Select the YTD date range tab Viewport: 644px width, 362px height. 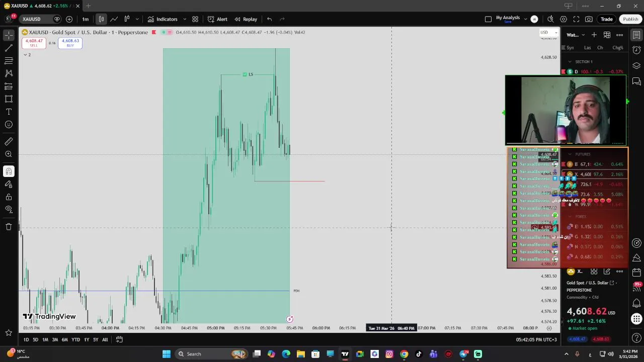75,340
